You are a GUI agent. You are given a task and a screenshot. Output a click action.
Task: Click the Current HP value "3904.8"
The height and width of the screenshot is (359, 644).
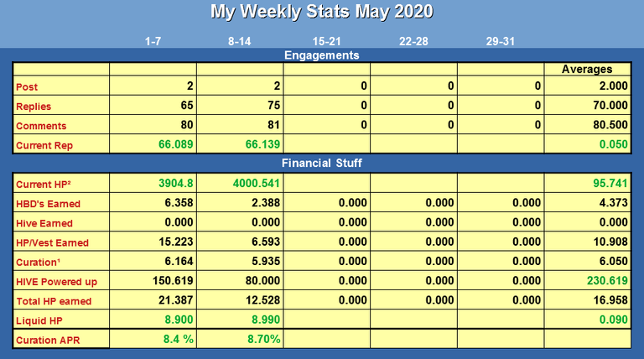tap(176, 183)
